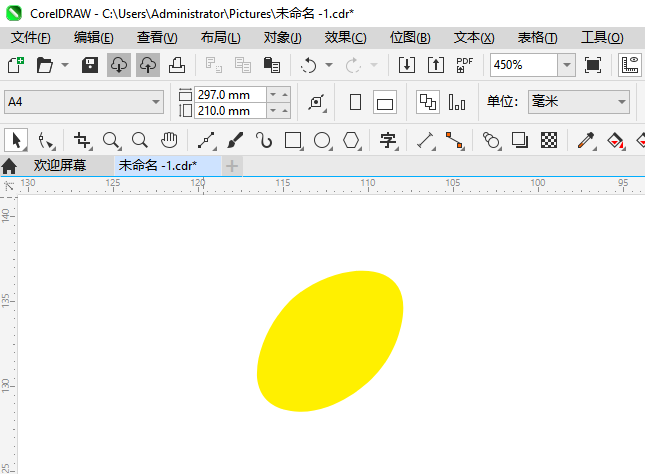Viewport: 645px width, 474px height.
Task: Open the 效果(C) menu
Action: [346, 37]
